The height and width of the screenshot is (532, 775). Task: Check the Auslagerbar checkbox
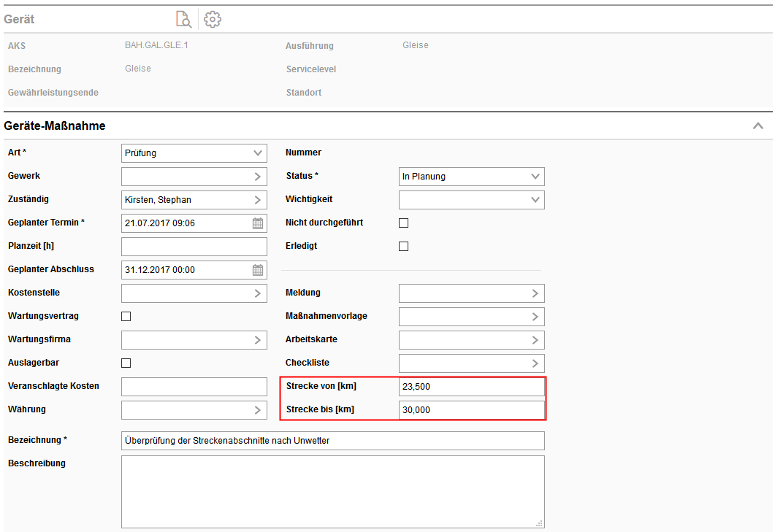pos(126,363)
